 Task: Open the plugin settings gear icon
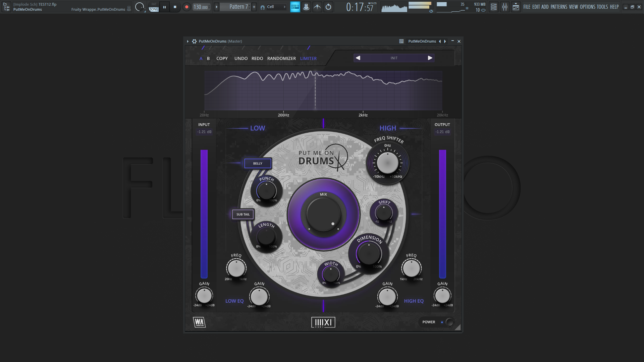[194, 41]
